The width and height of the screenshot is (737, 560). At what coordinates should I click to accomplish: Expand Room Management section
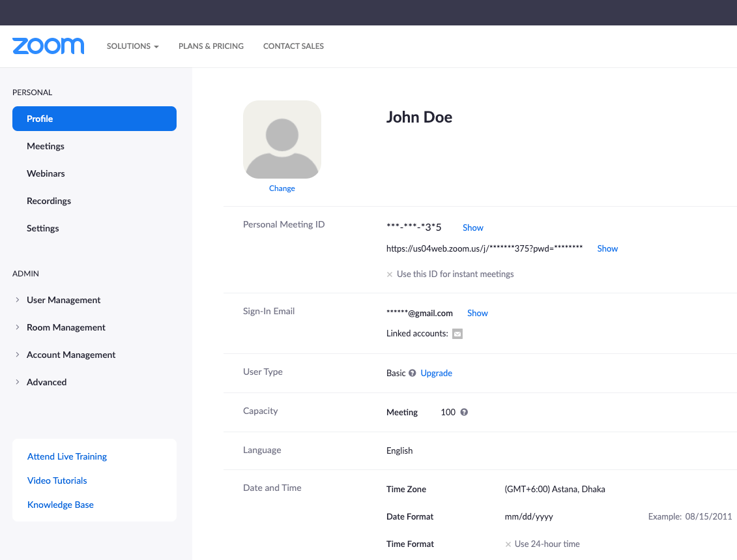[x=65, y=327]
